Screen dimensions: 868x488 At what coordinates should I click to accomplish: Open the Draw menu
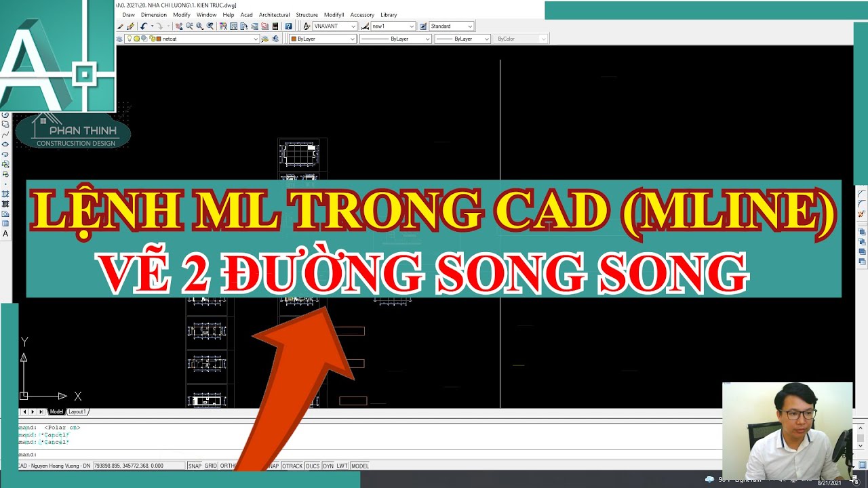(x=128, y=15)
